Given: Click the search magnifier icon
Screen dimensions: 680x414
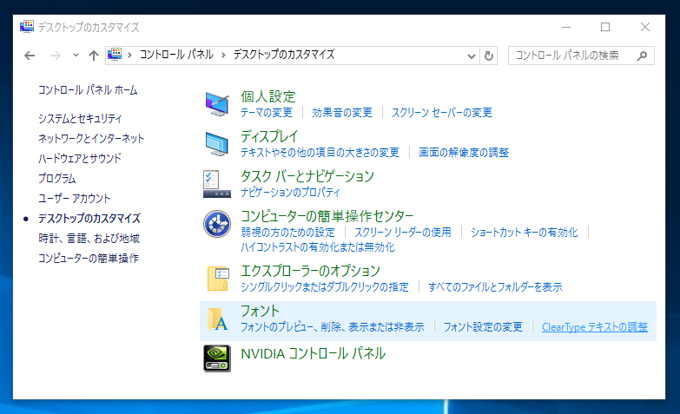Looking at the screenshot, I should pyautogui.click(x=642, y=55).
